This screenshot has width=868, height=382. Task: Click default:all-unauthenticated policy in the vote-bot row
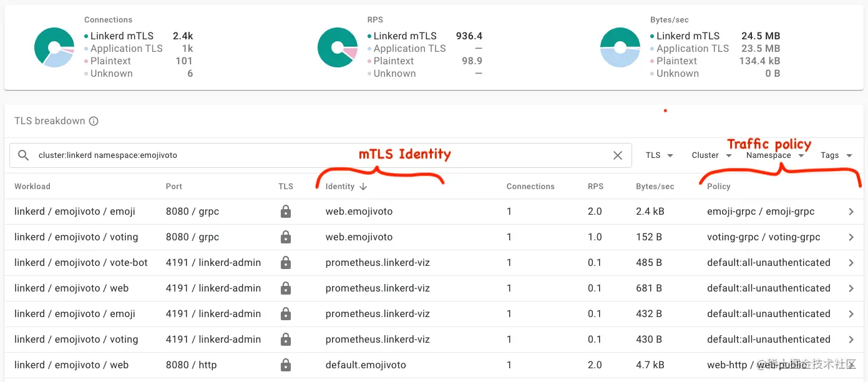coord(769,263)
